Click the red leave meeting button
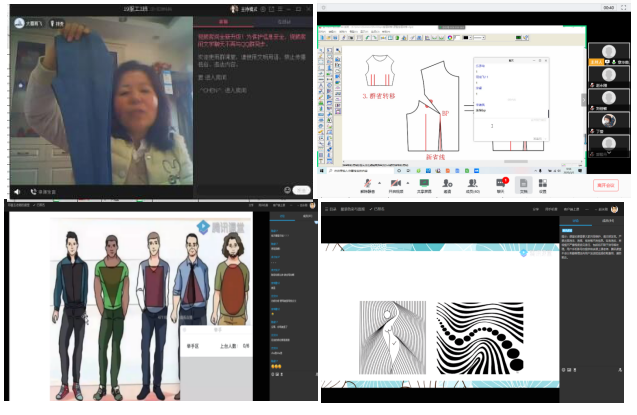 [605, 185]
